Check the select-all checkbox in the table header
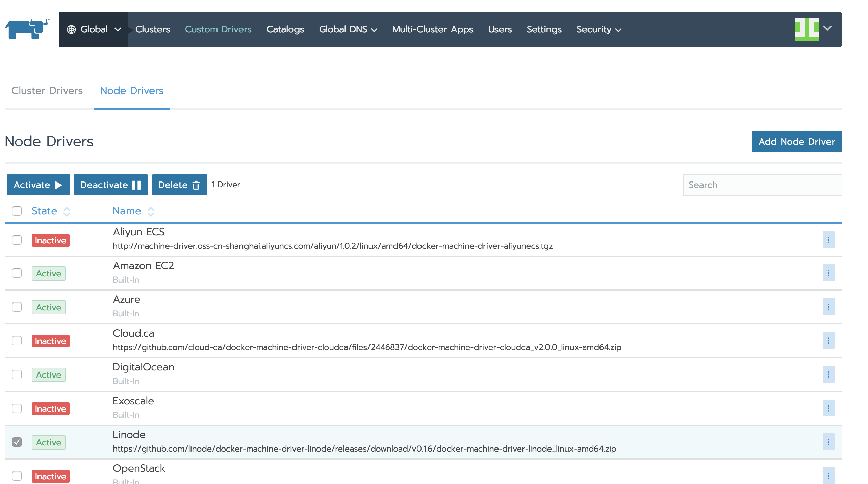Screen dimensions: 868x484 coord(17,211)
